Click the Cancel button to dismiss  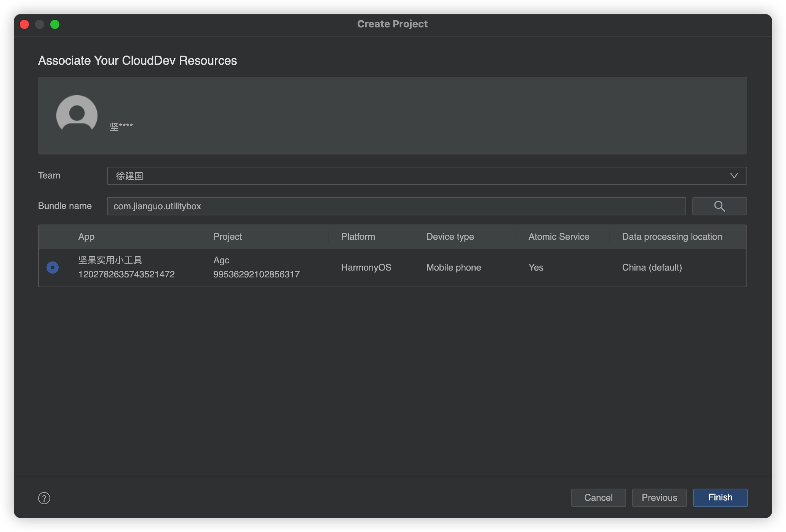click(x=597, y=497)
